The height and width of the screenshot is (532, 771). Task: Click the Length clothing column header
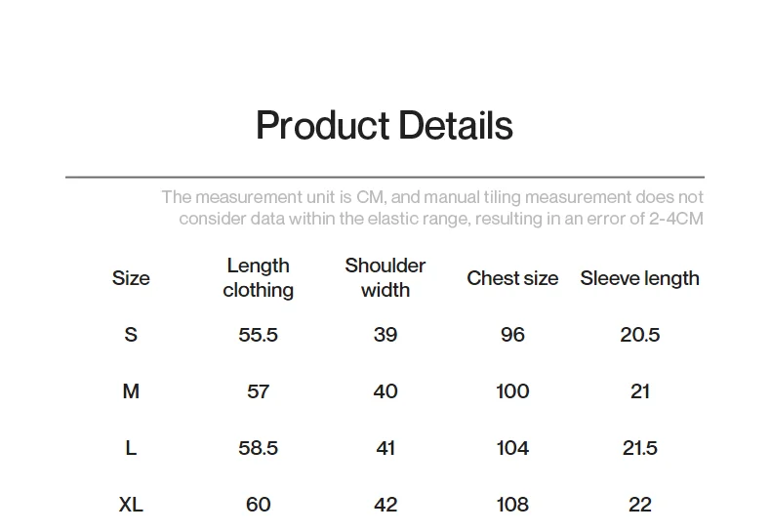[x=259, y=278]
